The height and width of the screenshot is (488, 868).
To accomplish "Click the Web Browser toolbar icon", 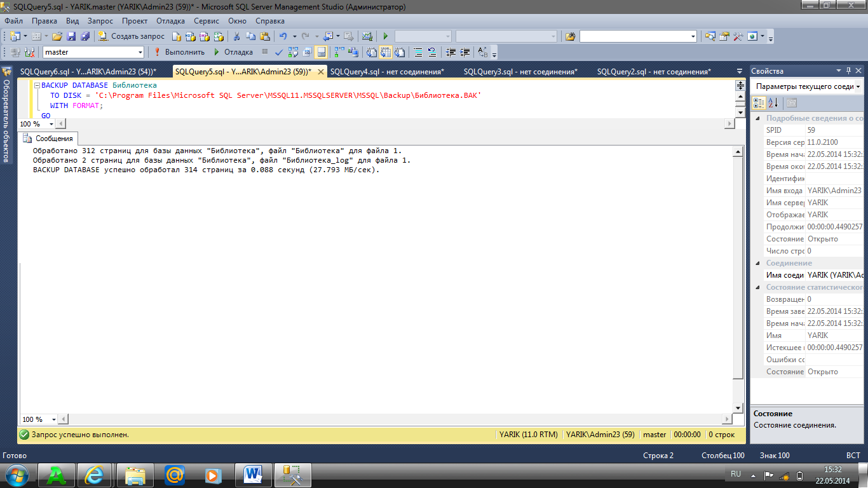I will [752, 36].
